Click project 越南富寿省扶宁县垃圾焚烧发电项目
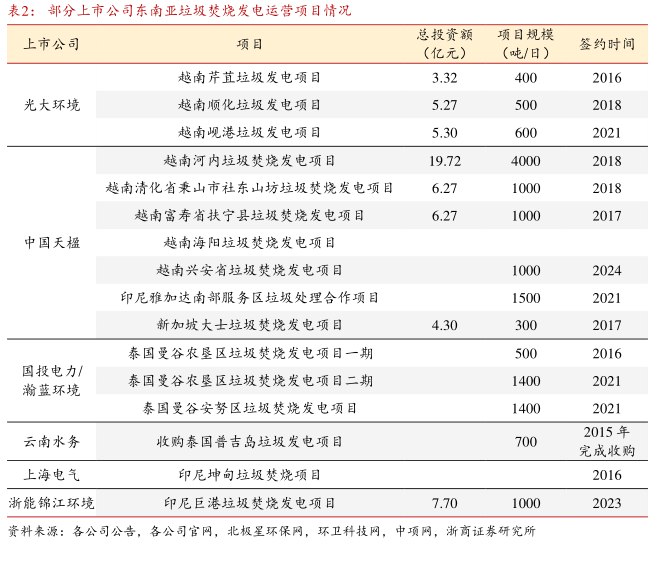This screenshot has height=578, width=661. click(x=250, y=215)
